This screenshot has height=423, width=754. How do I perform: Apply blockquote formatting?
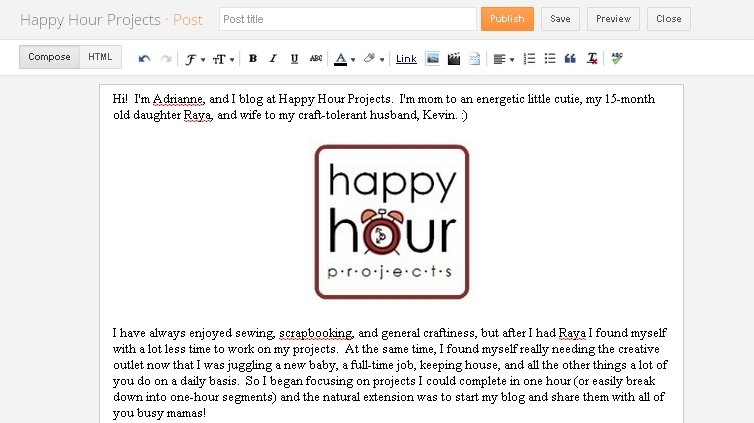tap(570, 59)
